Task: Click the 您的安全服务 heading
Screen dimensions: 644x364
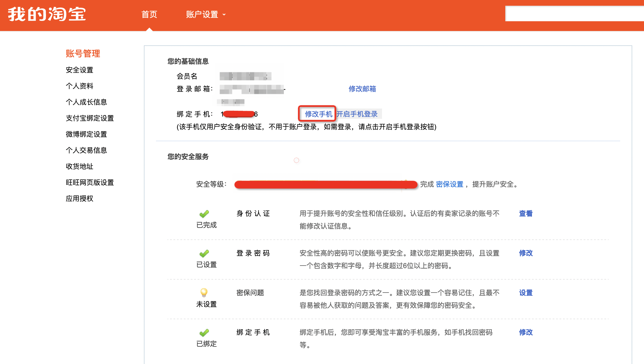Action: 188,156
